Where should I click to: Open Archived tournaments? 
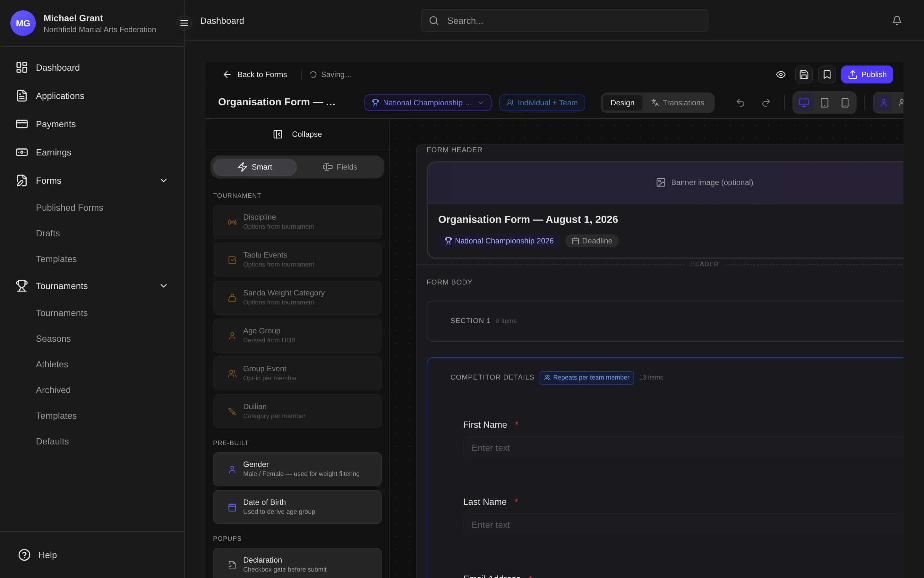pyautogui.click(x=53, y=390)
